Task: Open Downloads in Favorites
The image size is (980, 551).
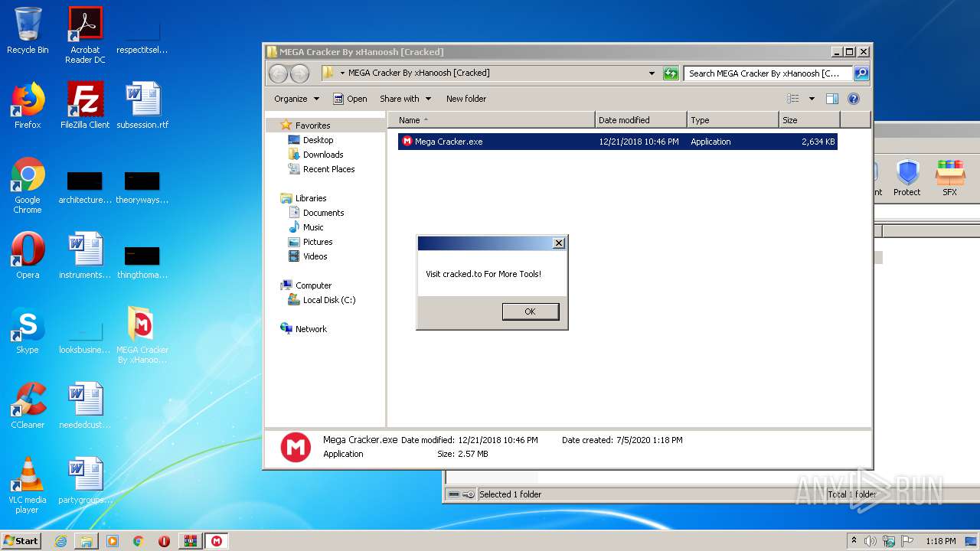Action: coord(322,155)
